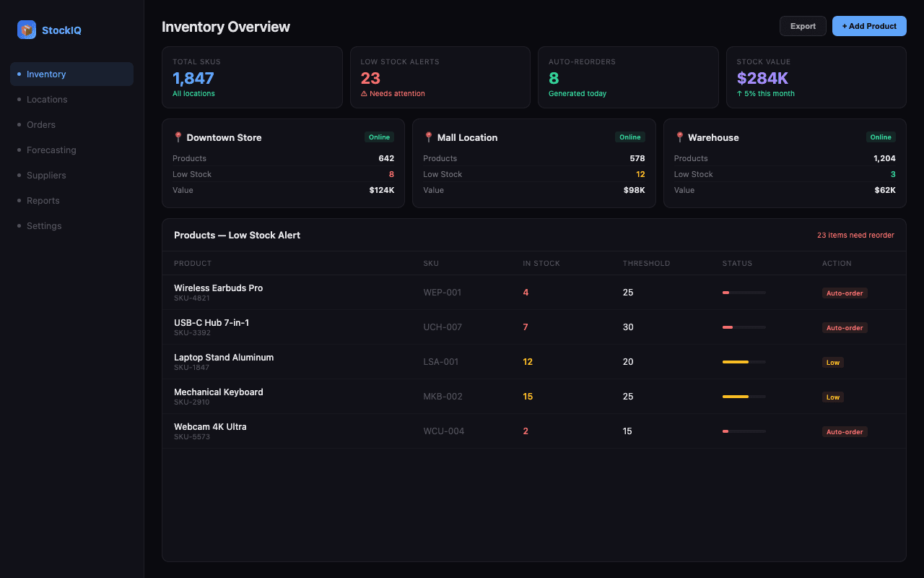
Task: Click the Add Product button
Action: click(x=869, y=25)
